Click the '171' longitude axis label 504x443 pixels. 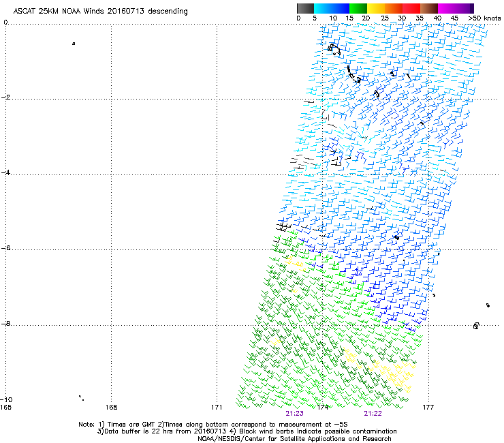(217, 408)
